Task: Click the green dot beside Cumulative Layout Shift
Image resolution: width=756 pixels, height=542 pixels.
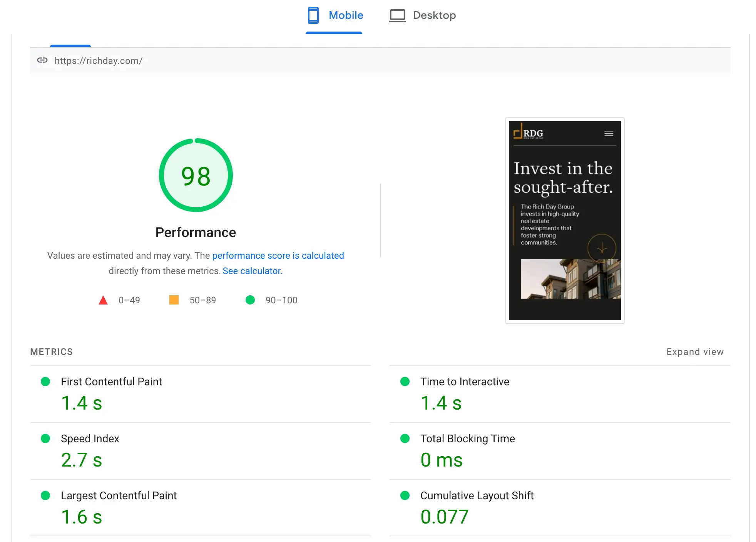Action: click(405, 495)
